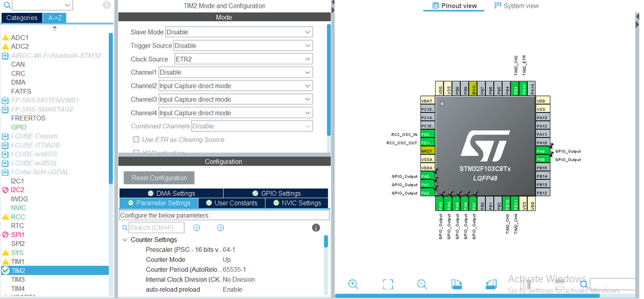Open the Slave Mode dropdown
This screenshot has width=644, height=299.
click(x=239, y=32)
